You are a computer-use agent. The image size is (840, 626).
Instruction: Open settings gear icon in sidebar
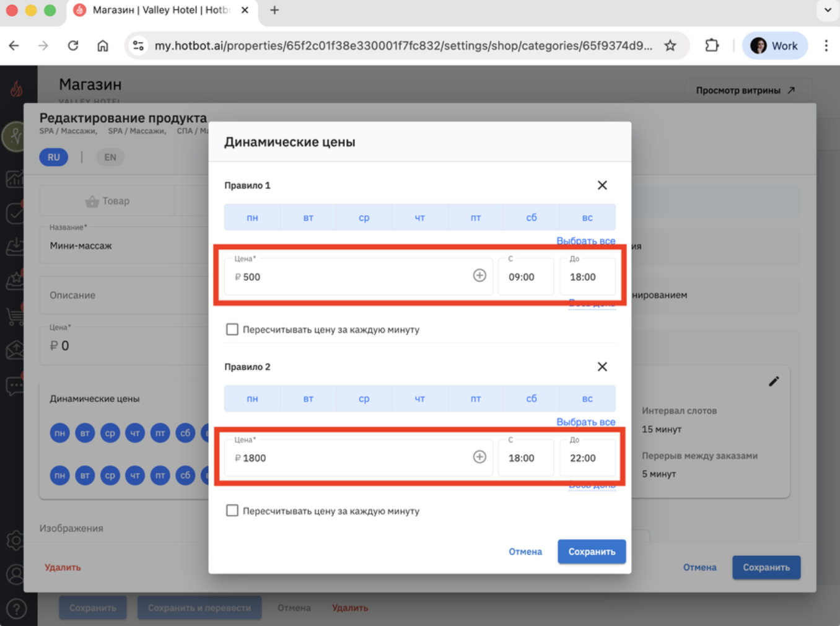(x=15, y=540)
